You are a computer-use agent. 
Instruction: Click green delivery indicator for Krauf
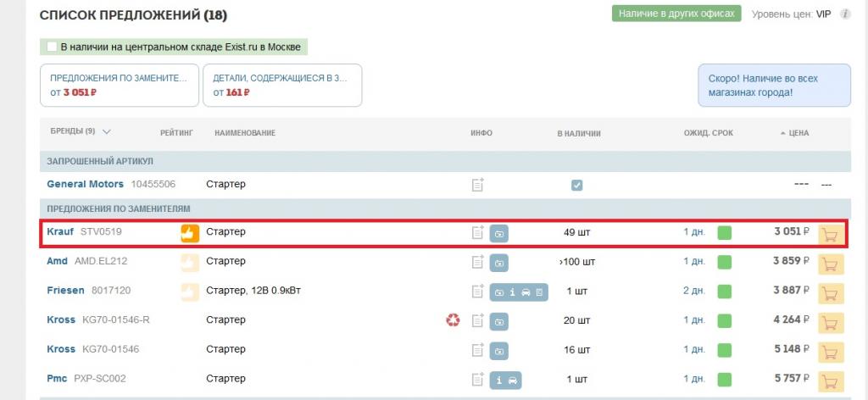(x=724, y=233)
